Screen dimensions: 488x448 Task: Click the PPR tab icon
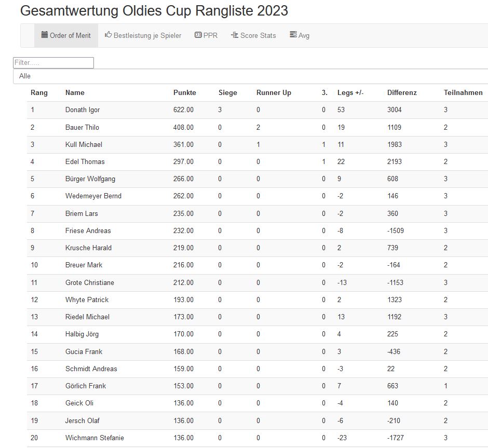coord(198,35)
